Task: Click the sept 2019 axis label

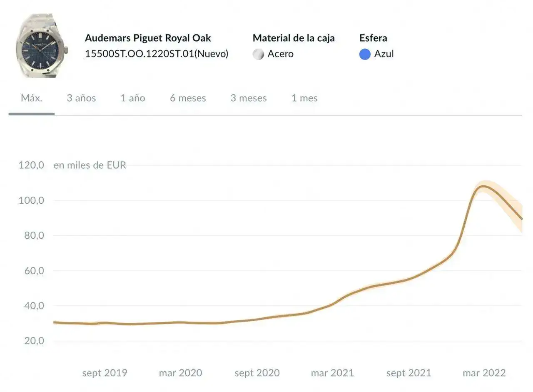Action: 105,373
